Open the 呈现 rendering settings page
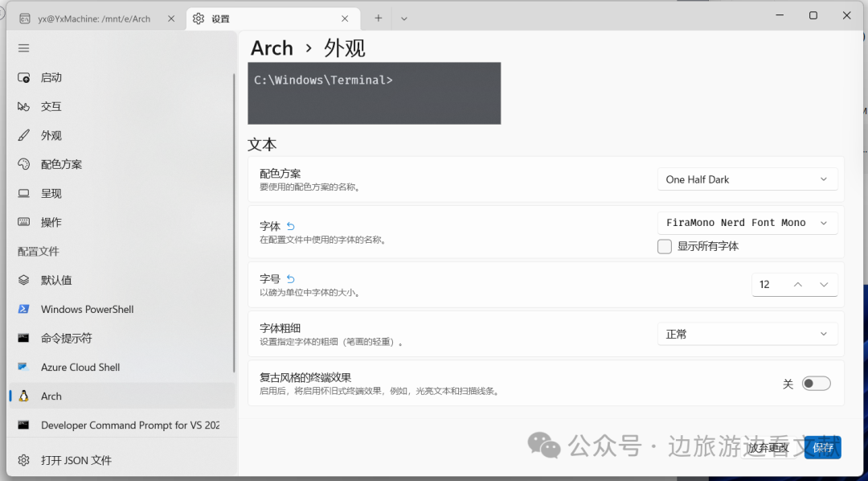 tap(122, 193)
